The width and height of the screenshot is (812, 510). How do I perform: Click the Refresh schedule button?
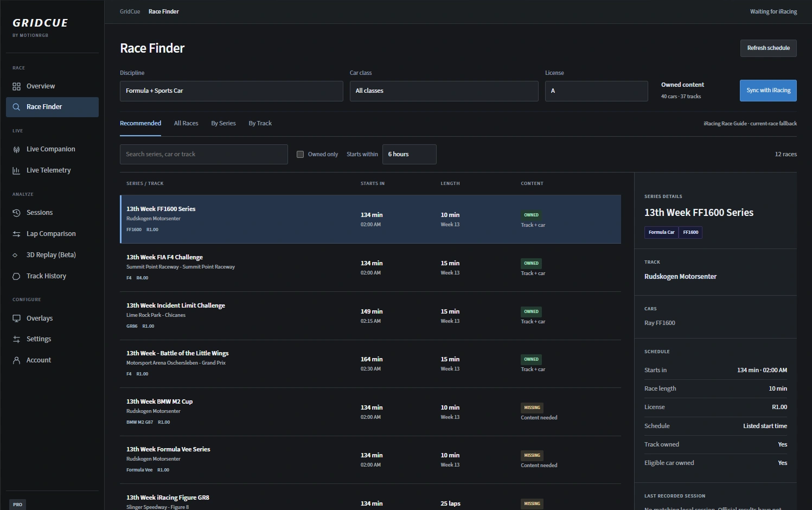768,48
